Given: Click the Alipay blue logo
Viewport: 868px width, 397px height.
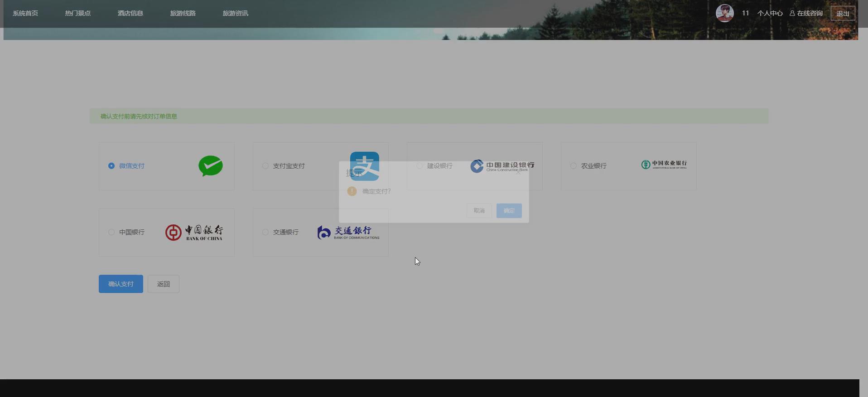Looking at the screenshot, I should [365, 166].
